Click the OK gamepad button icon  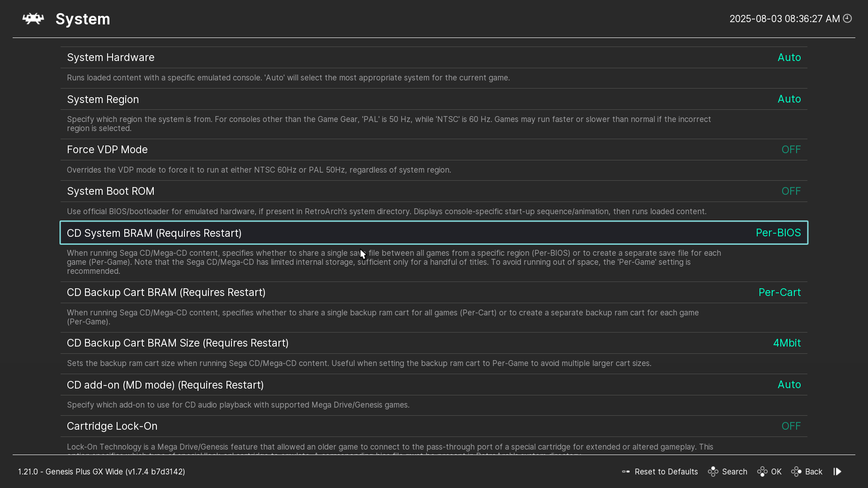click(x=763, y=472)
